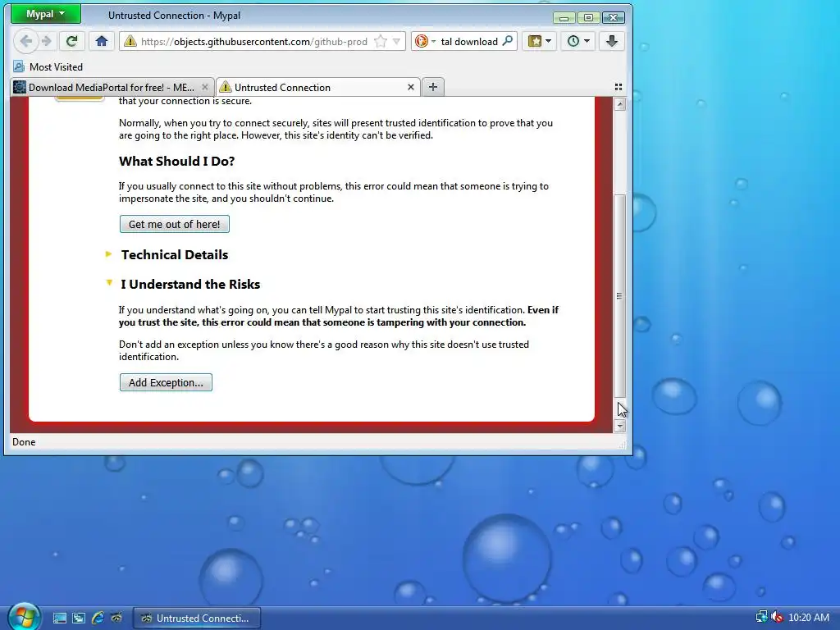Open the address bar history dropdown arrow
Viewport: 840px width, 630px height.
(396, 41)
